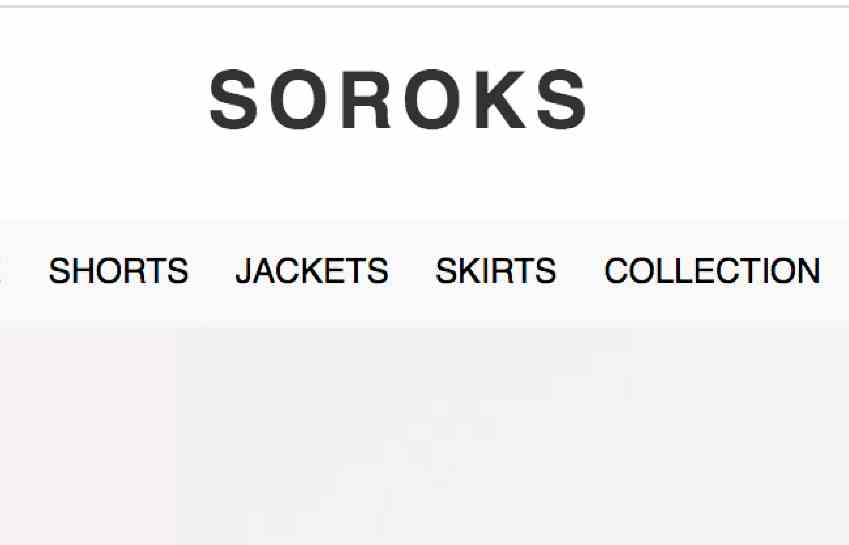Click the SOROKS logo
Screen dimensions: 849x545
pyautogui.click(x=398, y=100)
